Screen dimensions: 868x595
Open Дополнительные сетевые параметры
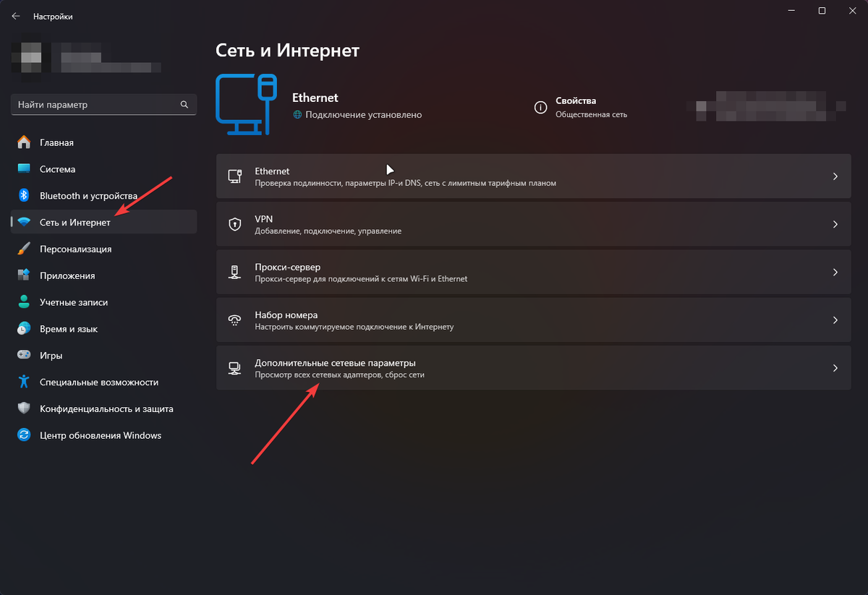point(534,368)
